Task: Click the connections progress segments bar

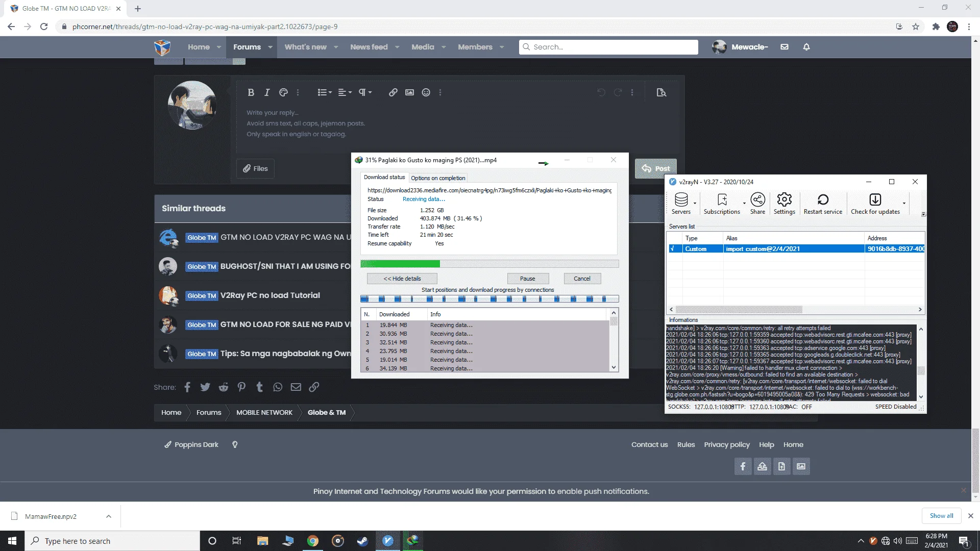Action: click(x=489, y=299)
